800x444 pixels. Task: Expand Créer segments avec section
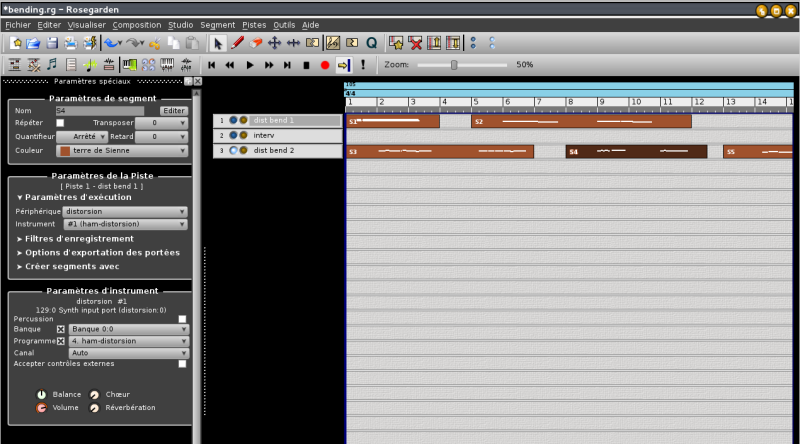tap(68, 266)
